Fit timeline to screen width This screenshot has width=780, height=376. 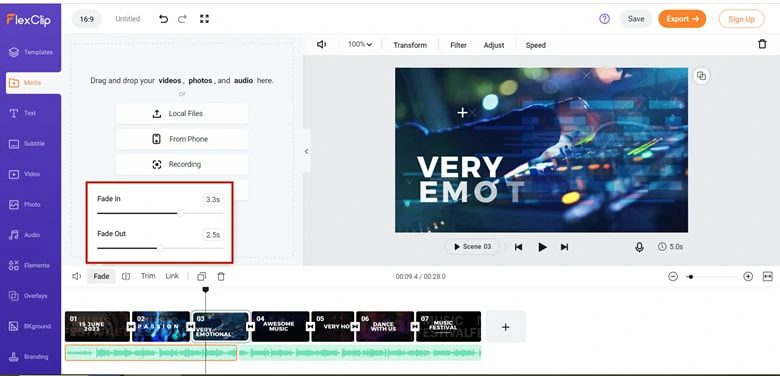(x=767, y=277)
